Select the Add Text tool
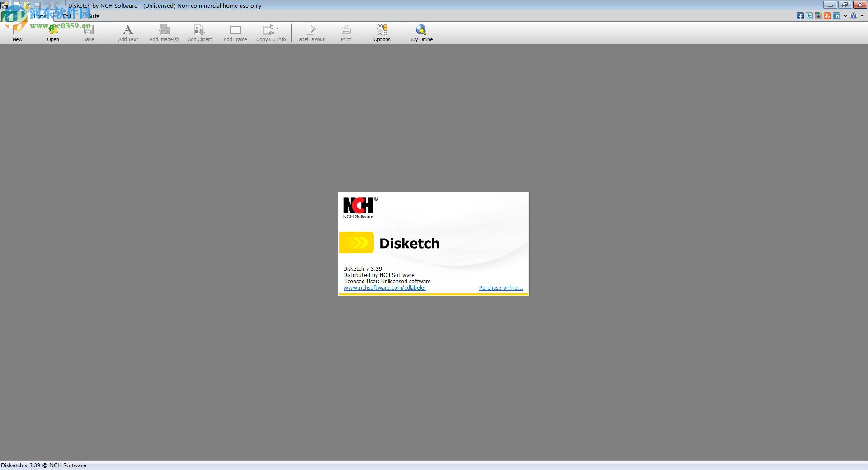The height and width of the screenshot is (470, 868). tap(128, 33)
